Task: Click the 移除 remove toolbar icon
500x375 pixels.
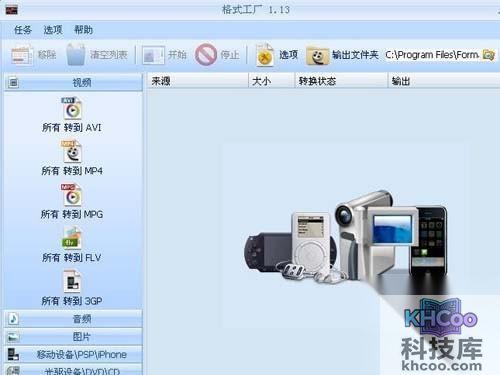Action: [x=22, y=55]
